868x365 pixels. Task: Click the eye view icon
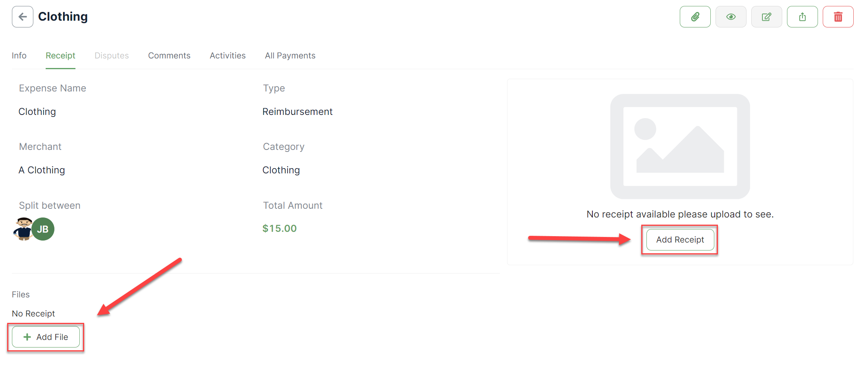point(731,17)
